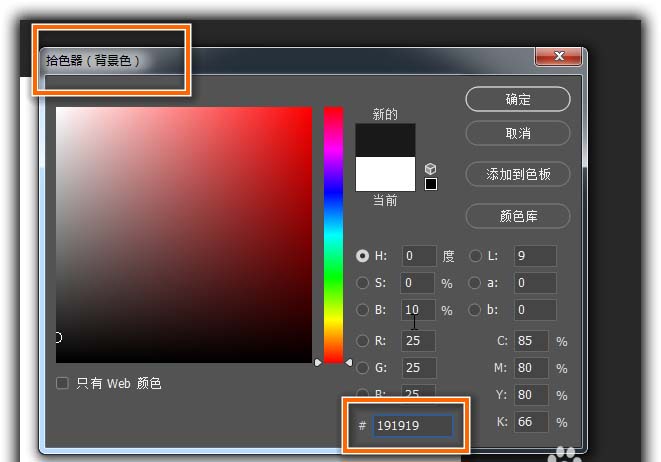
Task: Click the S saturation value field
Action: coord(417,282)
